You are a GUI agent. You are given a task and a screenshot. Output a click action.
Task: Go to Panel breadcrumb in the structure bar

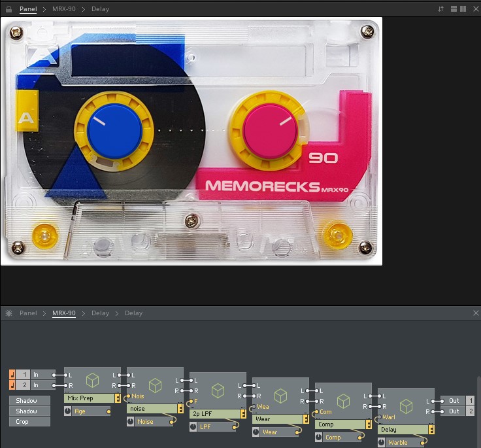point(28,313)
